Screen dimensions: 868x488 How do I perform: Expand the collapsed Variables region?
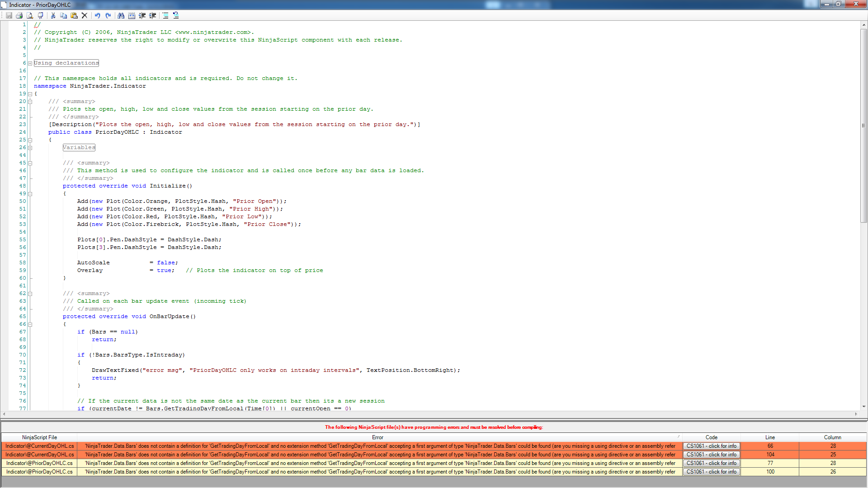pos(30,148)
